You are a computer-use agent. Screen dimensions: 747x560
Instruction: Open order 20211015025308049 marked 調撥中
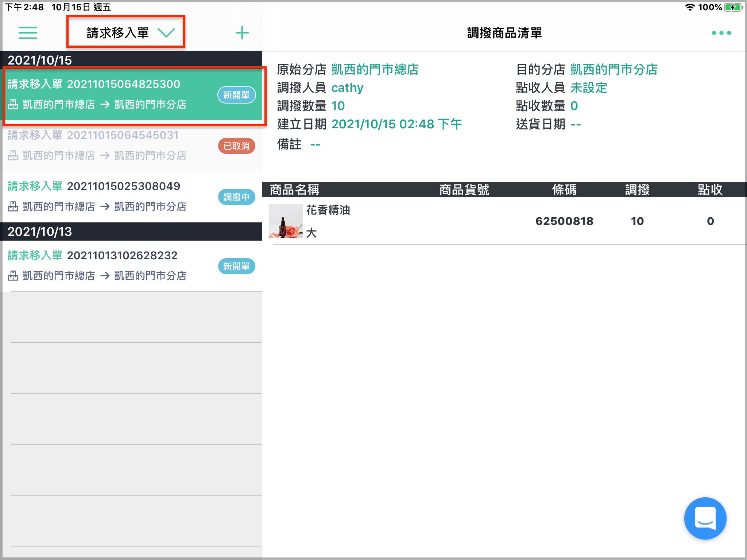(x=132, y=197)
